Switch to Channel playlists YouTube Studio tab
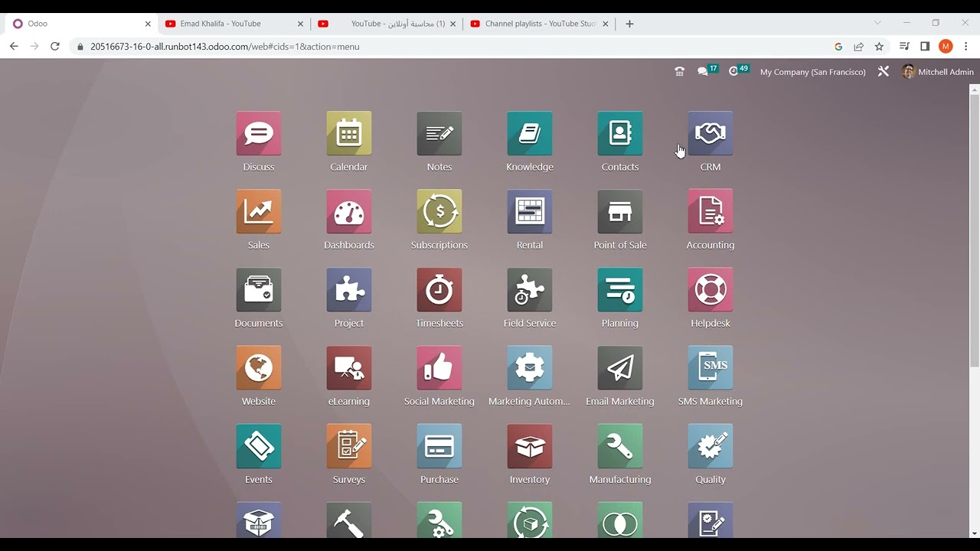This screenshot has width=980, height=551. (x=540, y=24)
